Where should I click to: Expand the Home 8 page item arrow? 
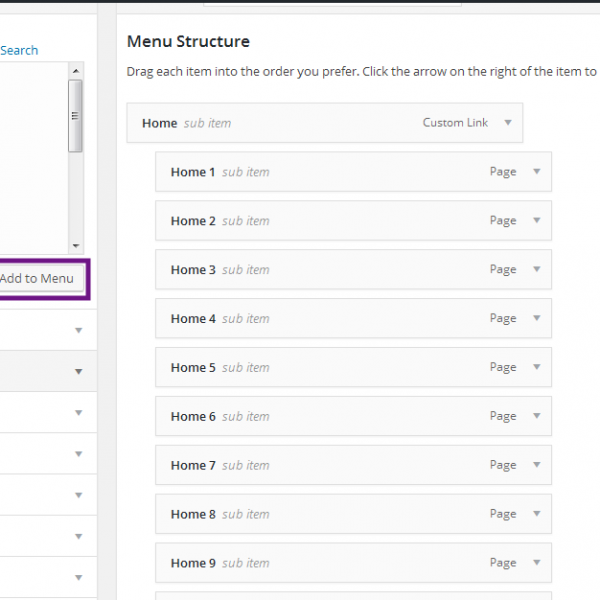(x=536, y=514)
